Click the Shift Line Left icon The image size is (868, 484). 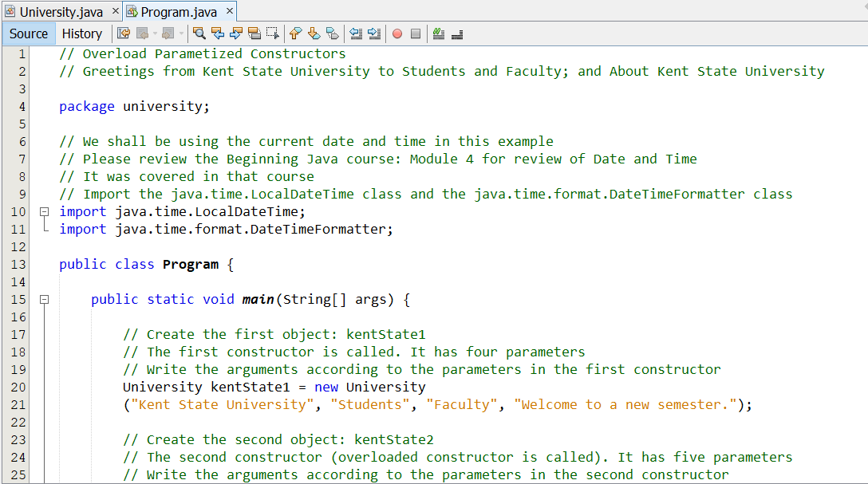click(x=356, y=33)
